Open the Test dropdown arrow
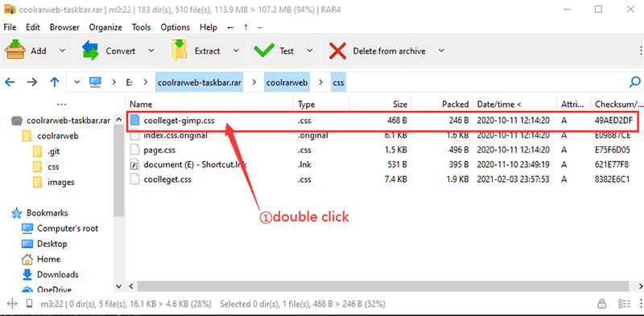 310,51
